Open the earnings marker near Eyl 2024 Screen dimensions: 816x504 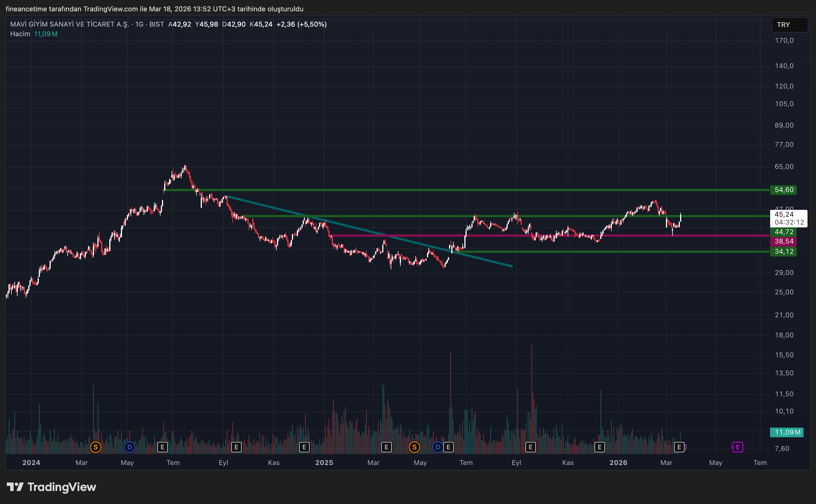click(x=236, y=447)
